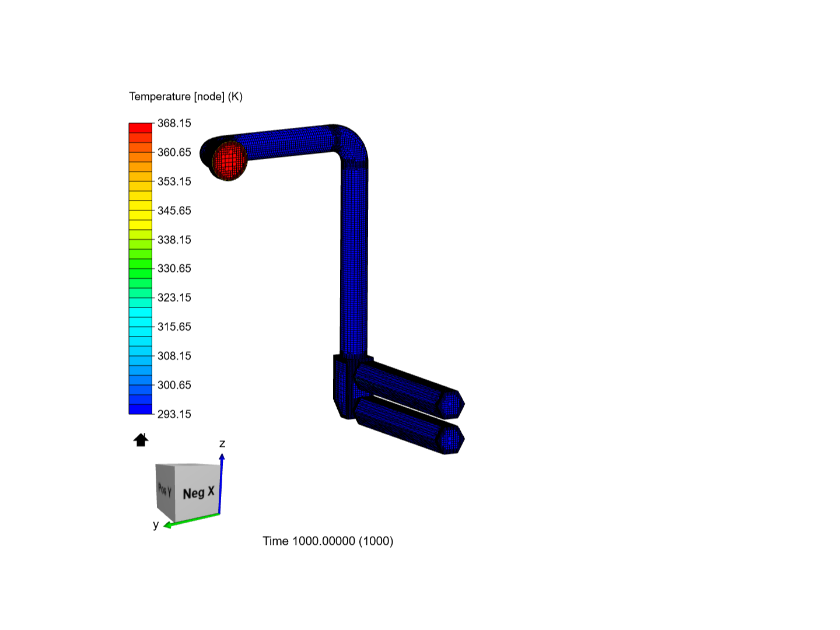The width and height of the screenshot is (840, 630).
Task: Click the Time 1000.00000 (1000) label
Action: point(328,541)
